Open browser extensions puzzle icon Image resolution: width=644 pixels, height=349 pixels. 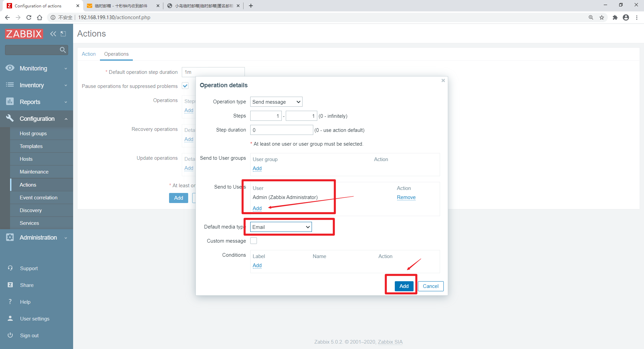pyautogui.click(x=615, y=17)
